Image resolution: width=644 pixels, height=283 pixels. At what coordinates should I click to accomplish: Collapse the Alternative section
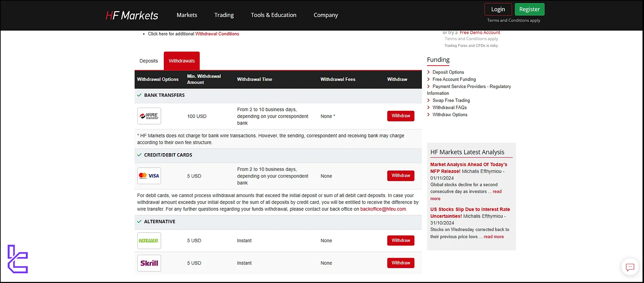click(139, 222)
